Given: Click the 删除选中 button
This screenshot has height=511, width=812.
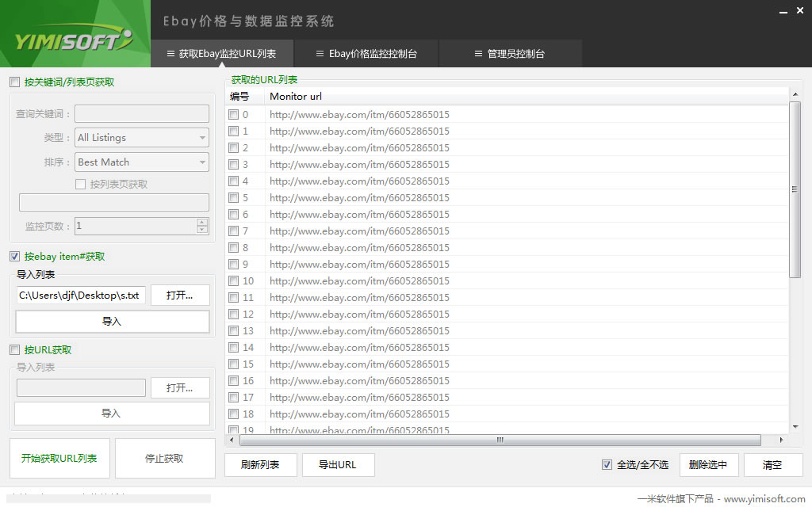Looking at the screenshot, I should click(x=708, y=464).
